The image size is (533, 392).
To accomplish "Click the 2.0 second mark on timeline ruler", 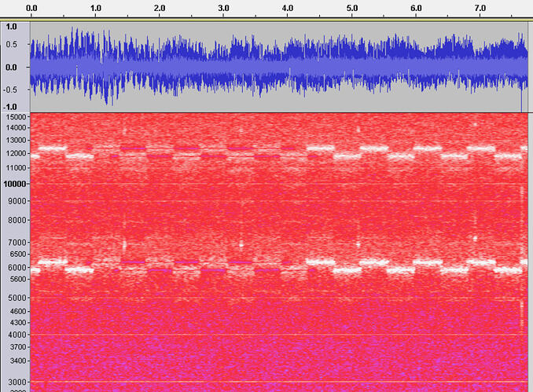I will (160, 8).
